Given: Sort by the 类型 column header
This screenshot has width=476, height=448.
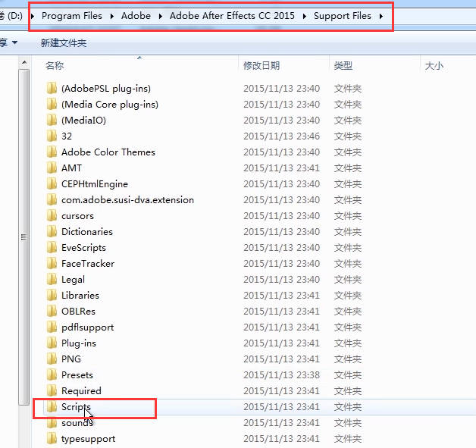Looking at the screenshot, I should coord(343,65).
